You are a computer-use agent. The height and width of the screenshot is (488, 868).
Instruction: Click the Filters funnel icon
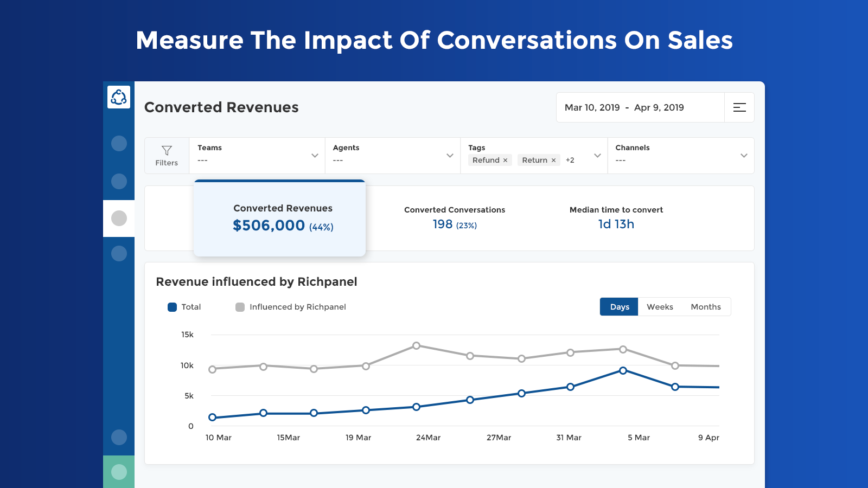167,150
